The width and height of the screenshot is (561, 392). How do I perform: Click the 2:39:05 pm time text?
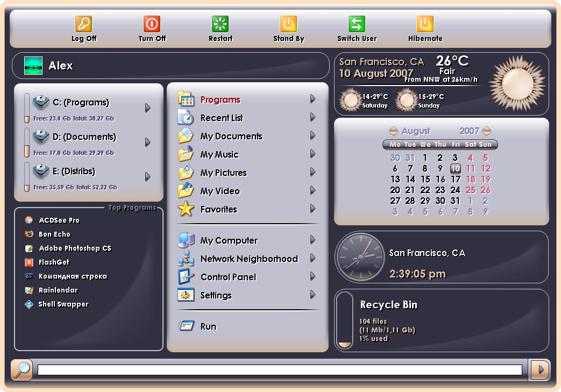[x=417, y=274]
